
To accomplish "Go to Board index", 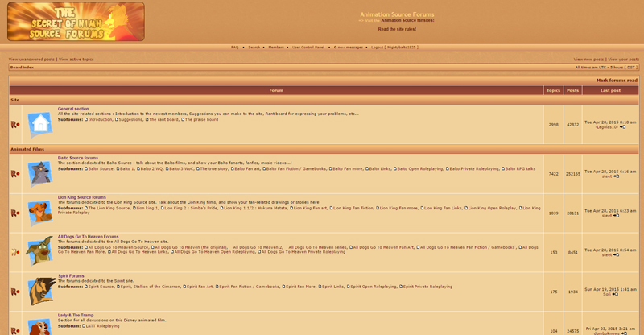I will 23,68.
